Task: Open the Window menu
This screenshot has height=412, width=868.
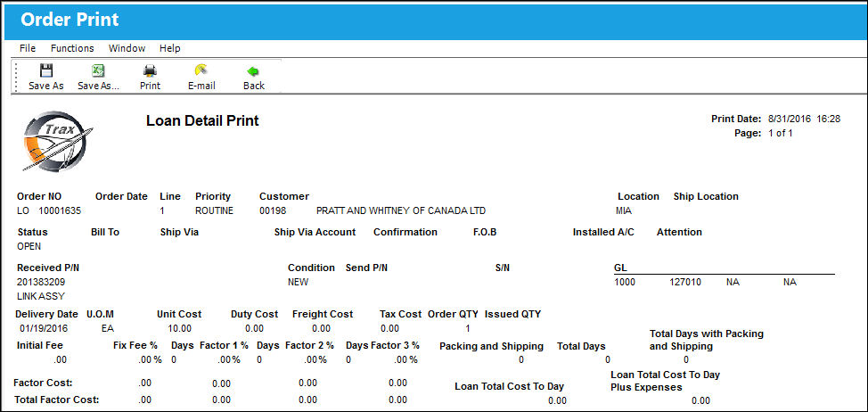Action: coord(127,48)
